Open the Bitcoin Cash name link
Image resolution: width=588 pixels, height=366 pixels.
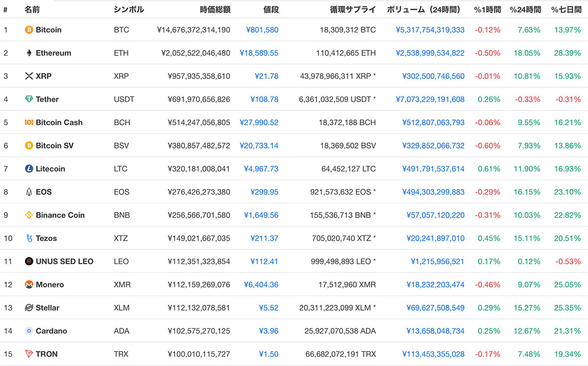coord(59,122)
